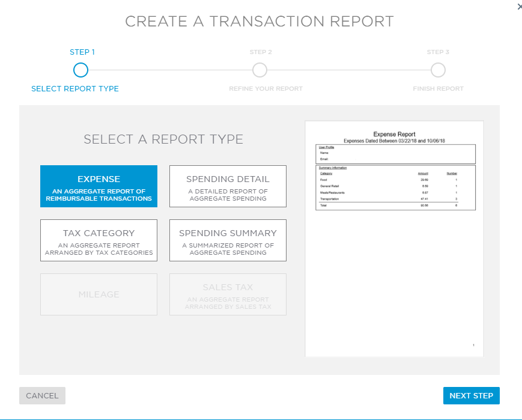Click the page number on the preview document
522x420 pixels.
pos(472,344)
